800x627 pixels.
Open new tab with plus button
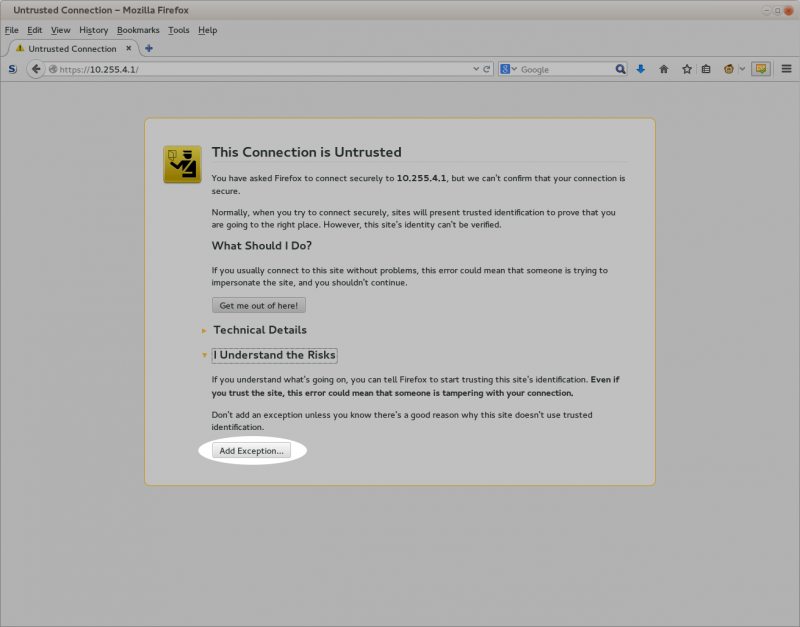pos(149,48)
